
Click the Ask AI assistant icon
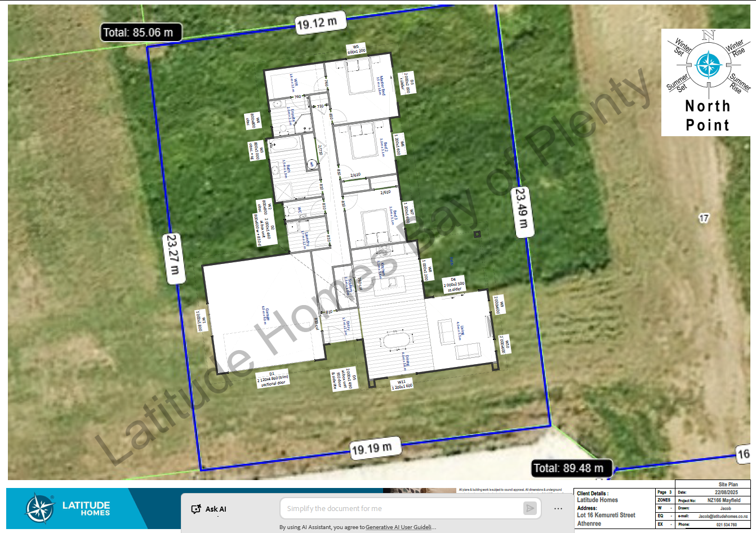pyautogui.click(x=196, y=509)
